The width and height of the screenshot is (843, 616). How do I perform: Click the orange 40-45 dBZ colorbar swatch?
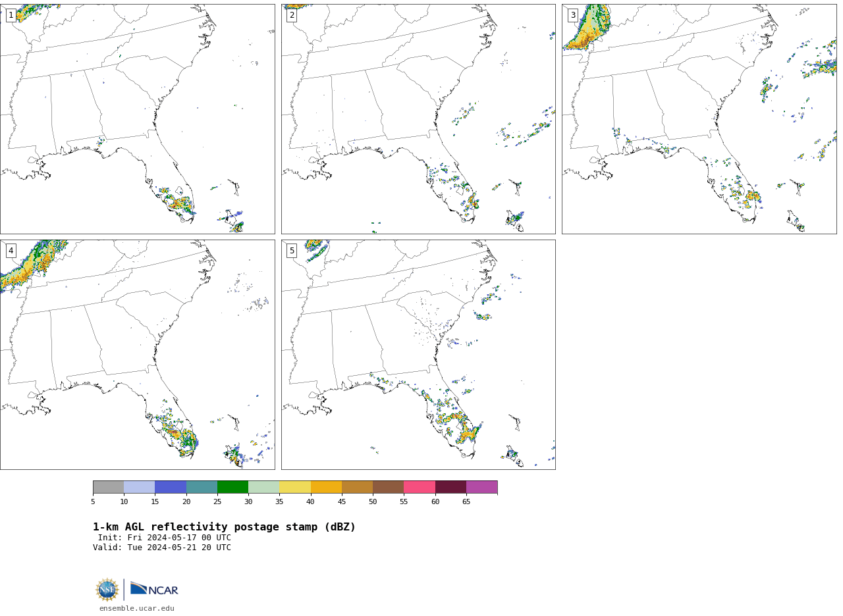326,487
